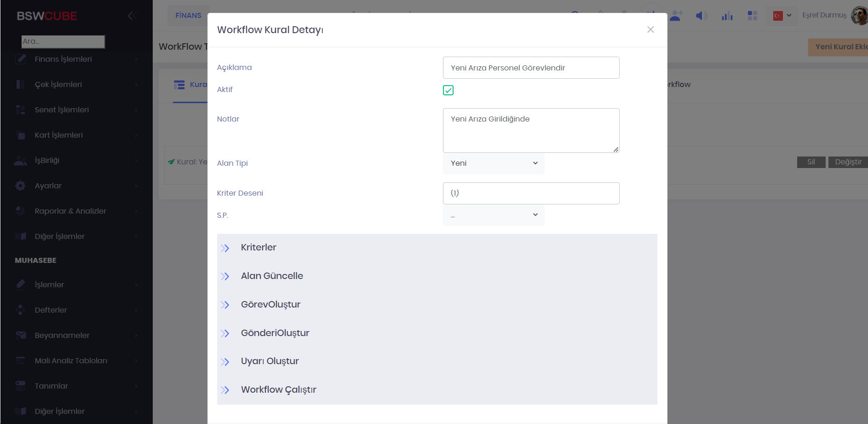Open the language flag selector

click(x=782, y=16)
